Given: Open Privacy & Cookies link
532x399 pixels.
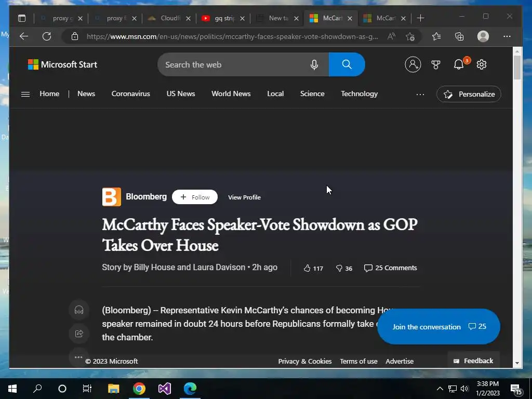Looking at the screenshot, I should (304, 362).
